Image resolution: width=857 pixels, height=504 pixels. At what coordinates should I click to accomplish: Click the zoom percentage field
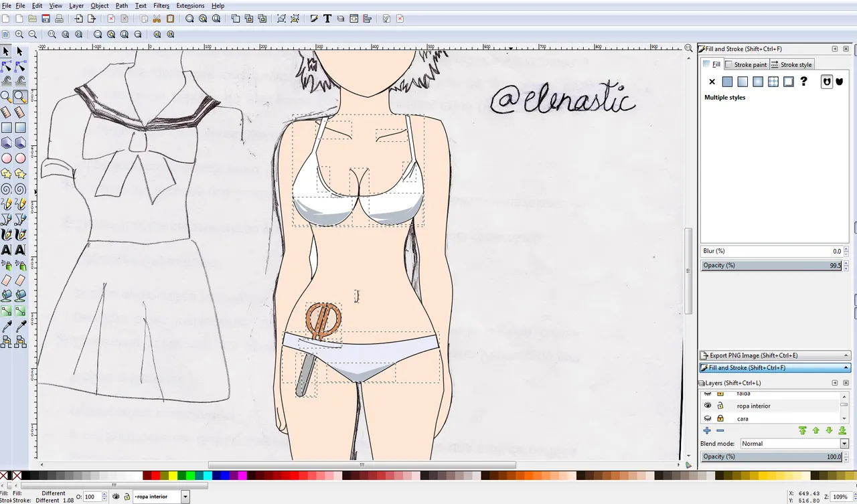click(x=840, y=497)
